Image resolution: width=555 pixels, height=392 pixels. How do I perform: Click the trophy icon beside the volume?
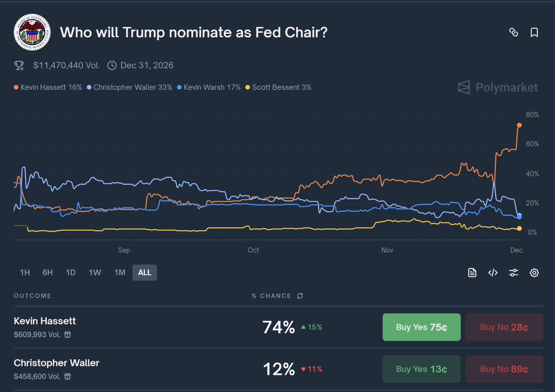click(19, 65)
